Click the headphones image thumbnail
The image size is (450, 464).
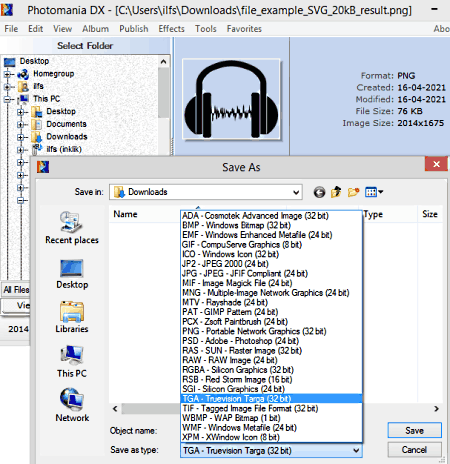231,100
